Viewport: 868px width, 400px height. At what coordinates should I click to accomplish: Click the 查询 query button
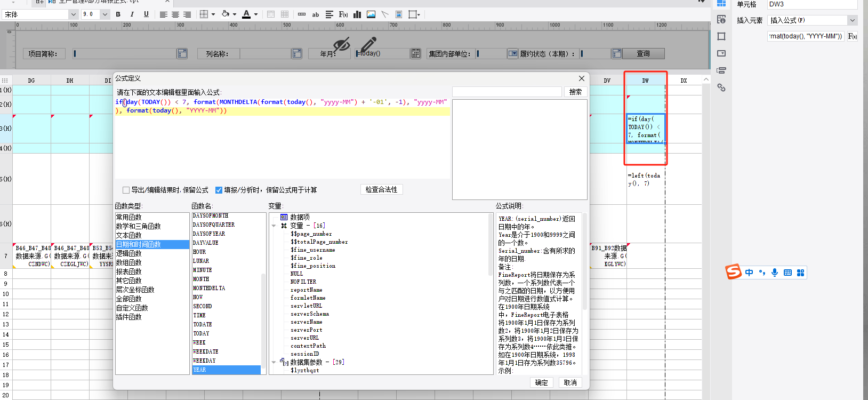point(643,53)
